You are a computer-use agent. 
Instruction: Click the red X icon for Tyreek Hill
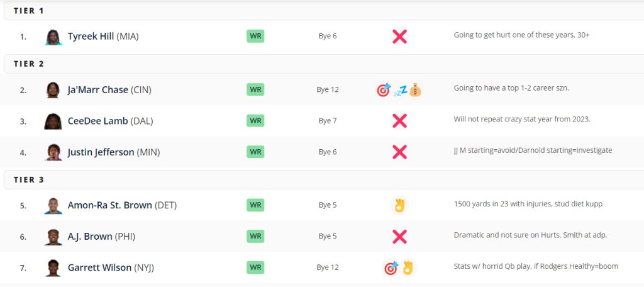(x=399, y=36)
